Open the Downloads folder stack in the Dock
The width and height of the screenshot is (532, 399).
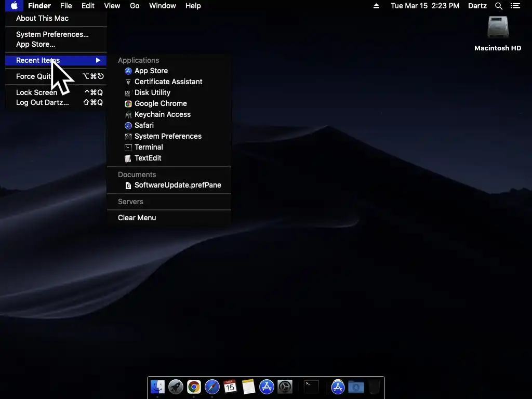pos(356,387)
